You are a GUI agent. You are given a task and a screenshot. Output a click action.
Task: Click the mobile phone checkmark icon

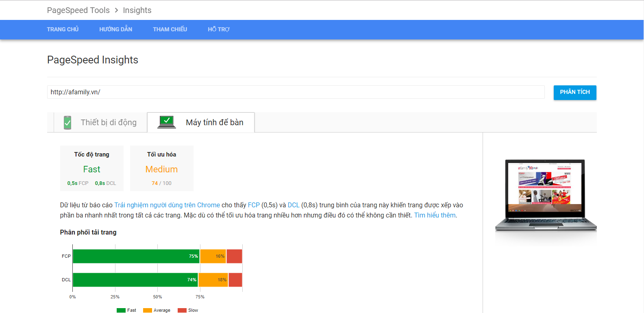pyautogui.click(x=67, y=122)
